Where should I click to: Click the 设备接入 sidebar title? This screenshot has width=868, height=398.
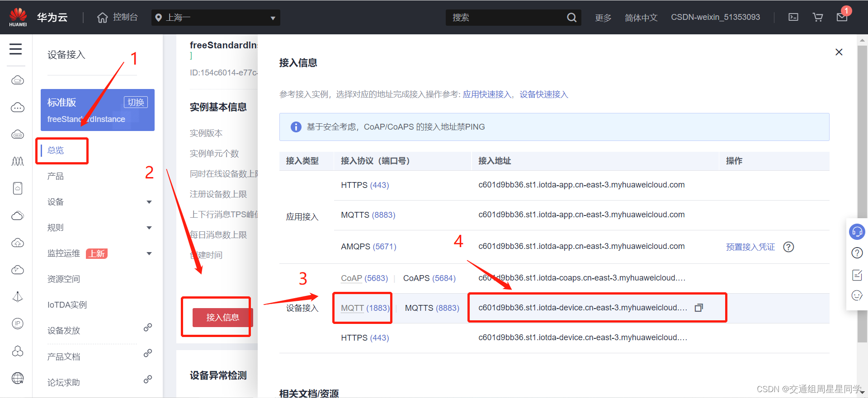click(x=66, y=55)
